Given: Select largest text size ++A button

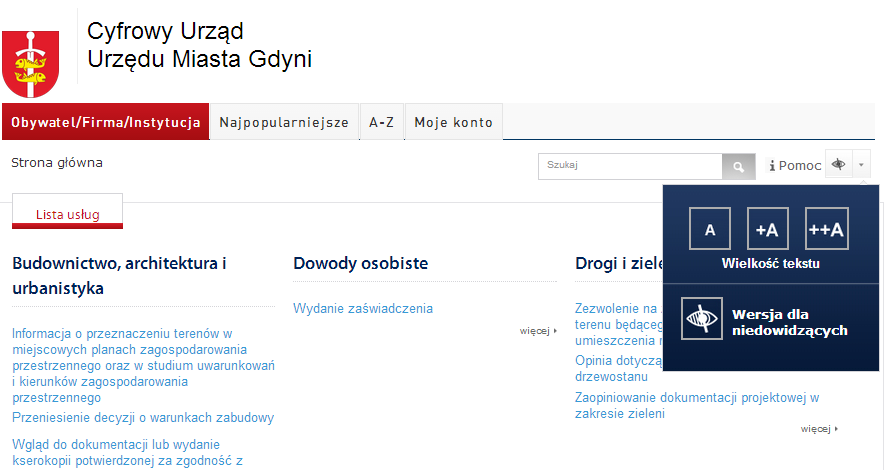Looking at the screenshot, I should [x=826, y=229].
